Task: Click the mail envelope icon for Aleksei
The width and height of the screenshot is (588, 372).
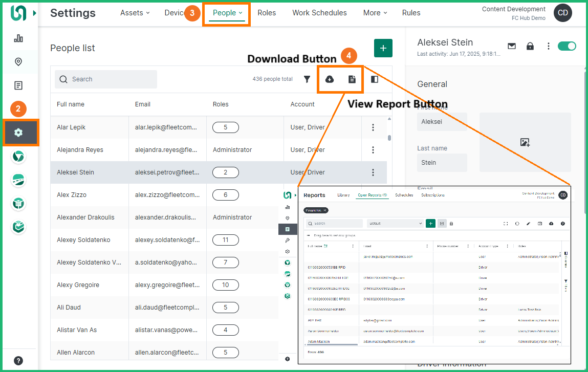Action: (512, 46)
